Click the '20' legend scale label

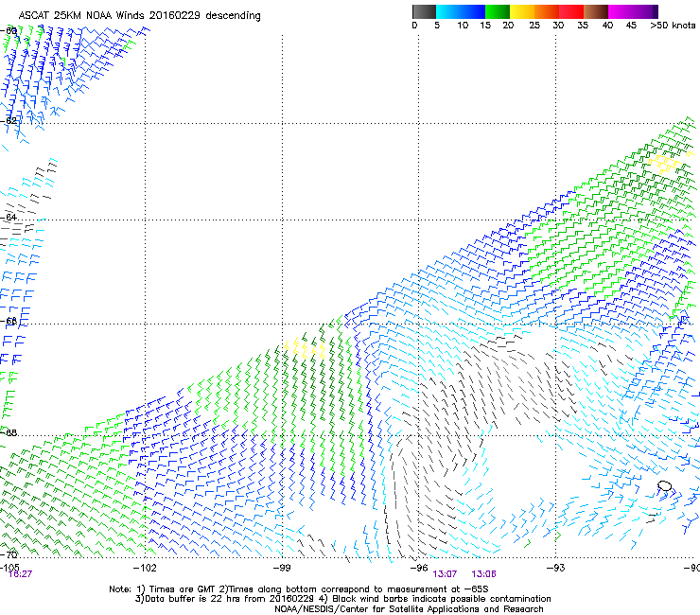[x=508, y=26]
